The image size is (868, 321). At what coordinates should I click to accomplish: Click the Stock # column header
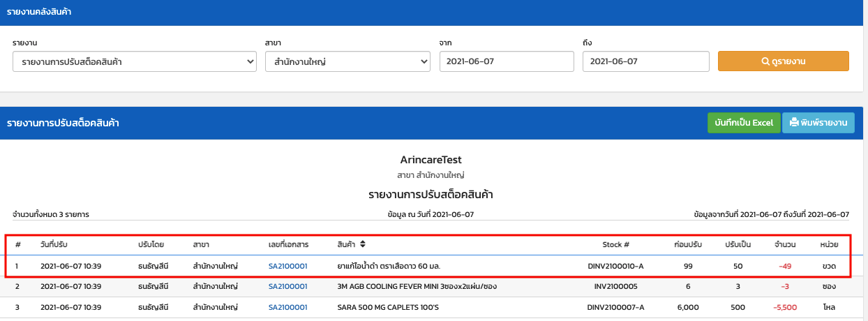[x=616, y=245]
